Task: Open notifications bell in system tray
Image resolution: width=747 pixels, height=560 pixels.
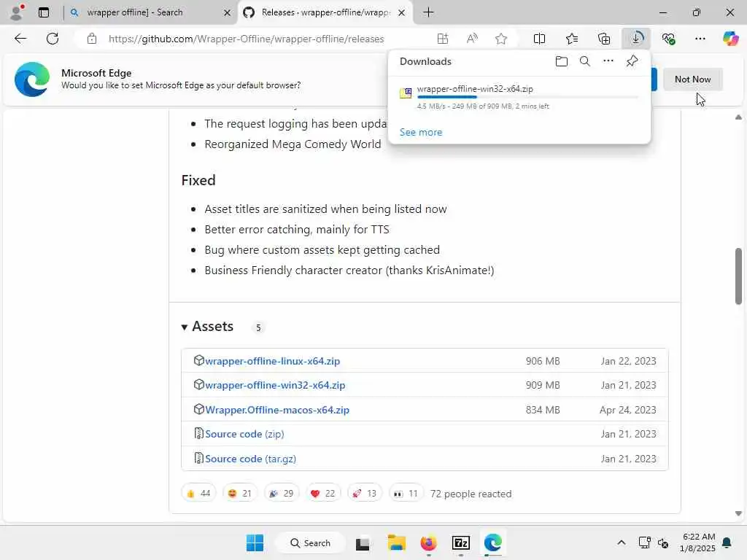Action: tap(727, 542)
